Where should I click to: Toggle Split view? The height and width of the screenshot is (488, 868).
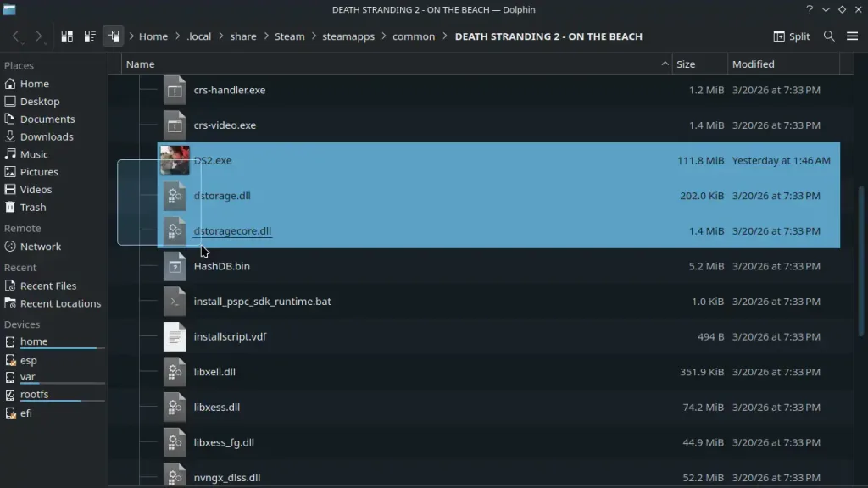788,36
